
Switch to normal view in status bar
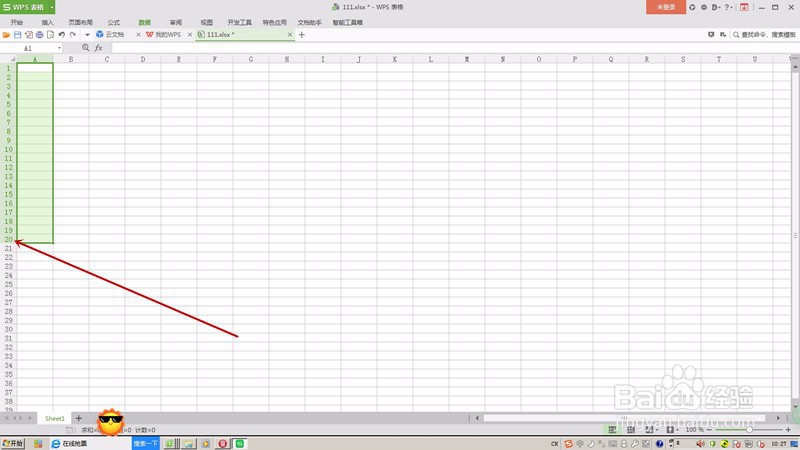pos(612,430)
